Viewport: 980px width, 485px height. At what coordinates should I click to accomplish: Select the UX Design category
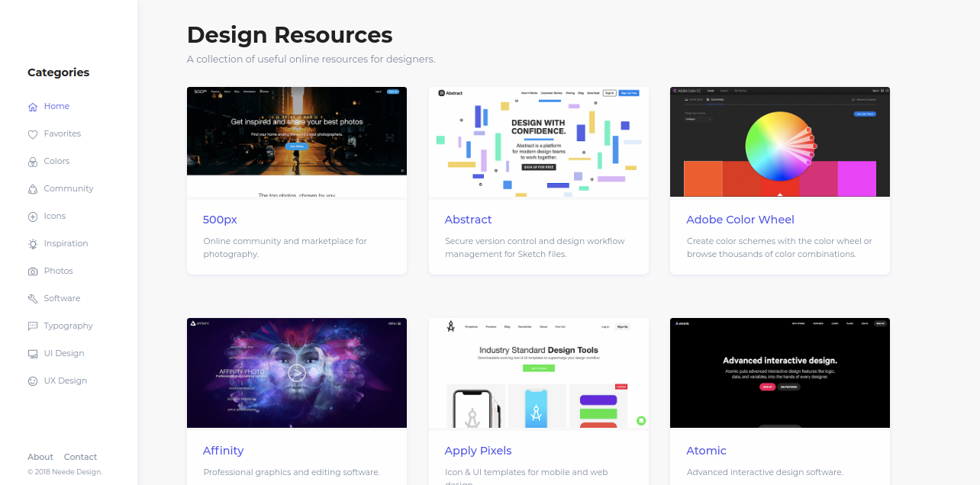66,381
